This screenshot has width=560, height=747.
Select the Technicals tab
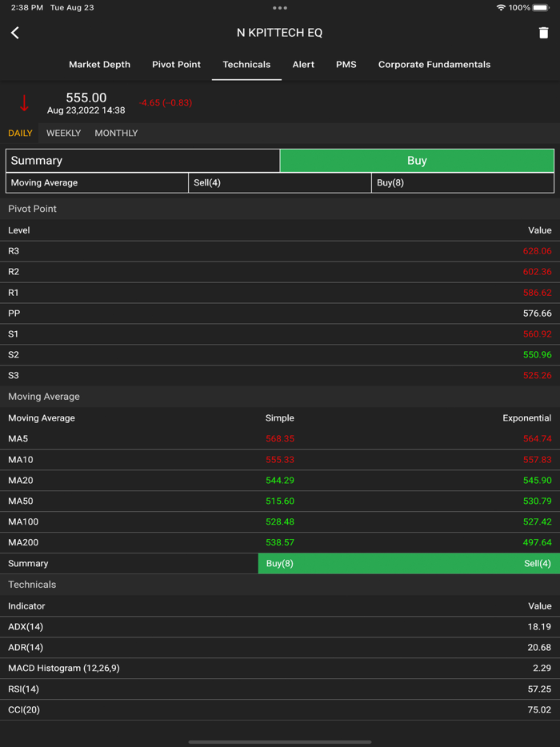[x=246, y=64]
